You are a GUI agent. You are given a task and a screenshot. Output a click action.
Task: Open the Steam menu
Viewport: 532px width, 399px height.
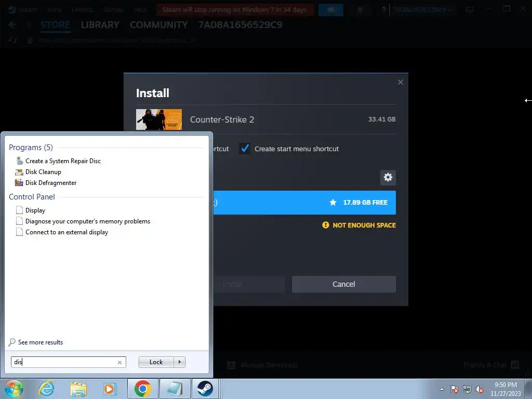click(23, 9)
